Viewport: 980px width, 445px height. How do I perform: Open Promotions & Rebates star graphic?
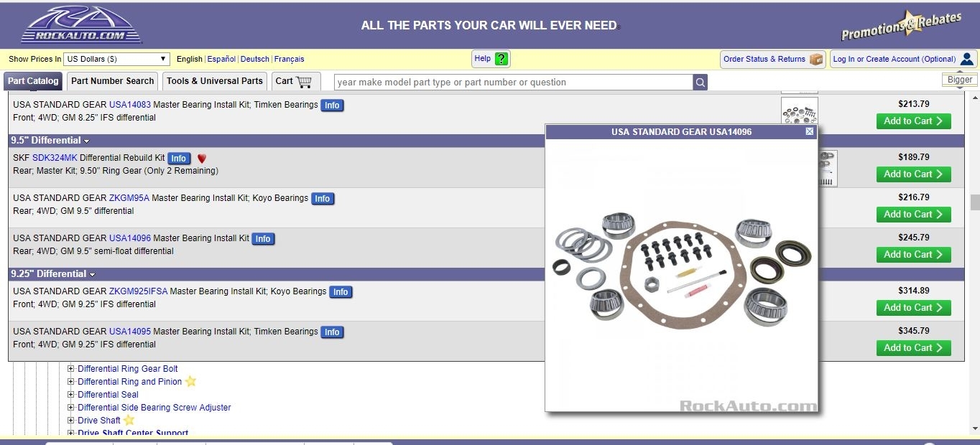tap(901, 26)
